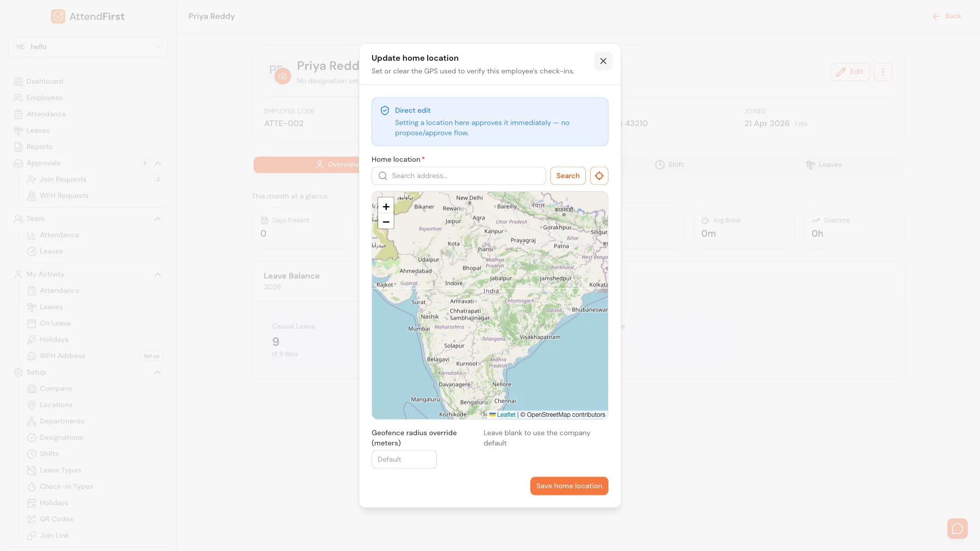Click Save home location button
Screen dimensions: 980x551
tap(569, 486)
